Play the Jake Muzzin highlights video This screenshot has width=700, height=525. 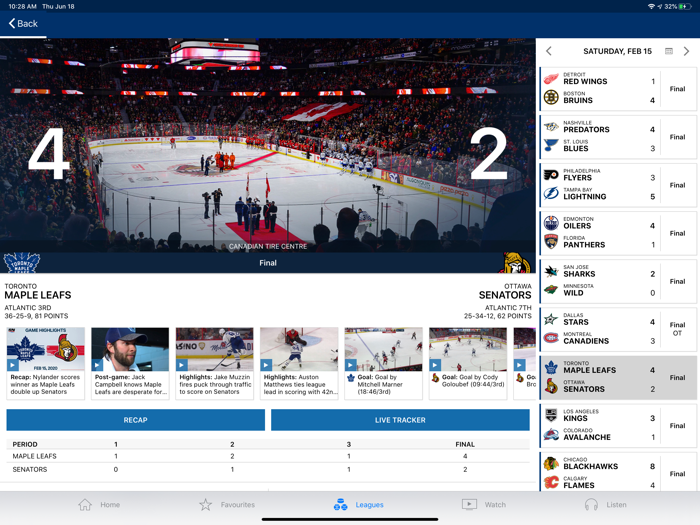tap(214, 349)
